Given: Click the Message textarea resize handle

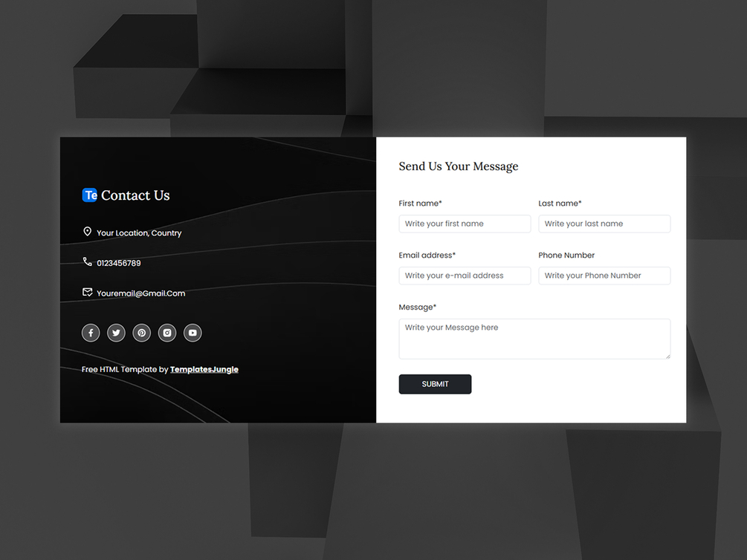Looking at the screenshot, I should coord(668,356).
